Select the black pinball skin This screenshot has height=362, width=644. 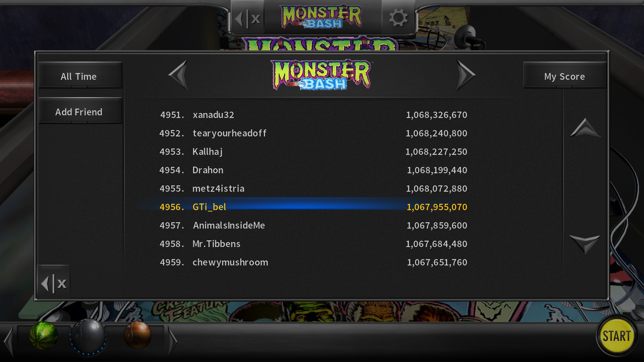coord(89,337)
